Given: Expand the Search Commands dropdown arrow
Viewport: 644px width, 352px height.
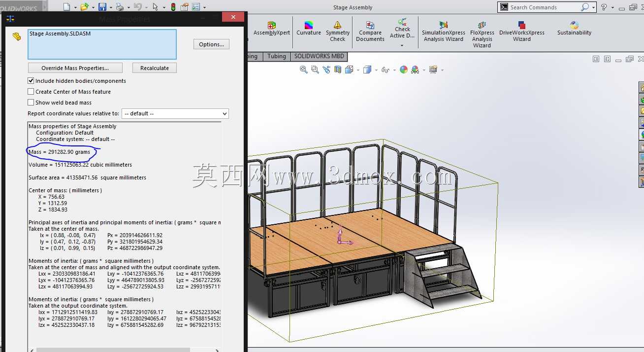Looking at the screenshot, I should tap(593, 7).
